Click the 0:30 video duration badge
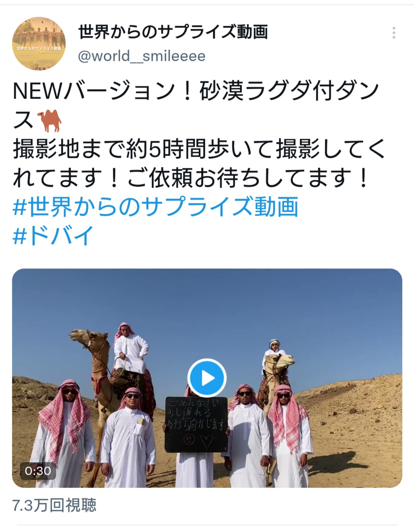The width and height of the screenshot is (414, 532). [x=38, y=471]
